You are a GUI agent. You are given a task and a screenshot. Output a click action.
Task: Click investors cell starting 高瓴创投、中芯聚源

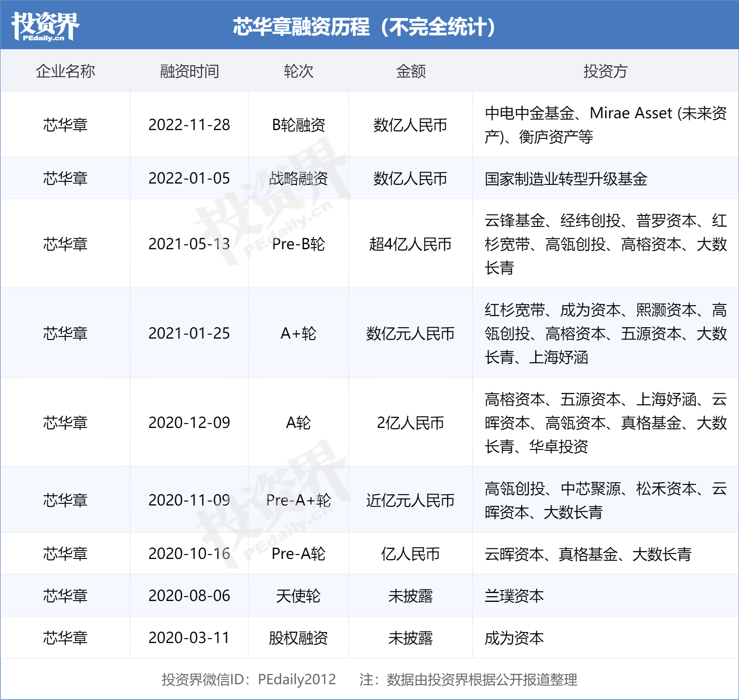[605, 500]
